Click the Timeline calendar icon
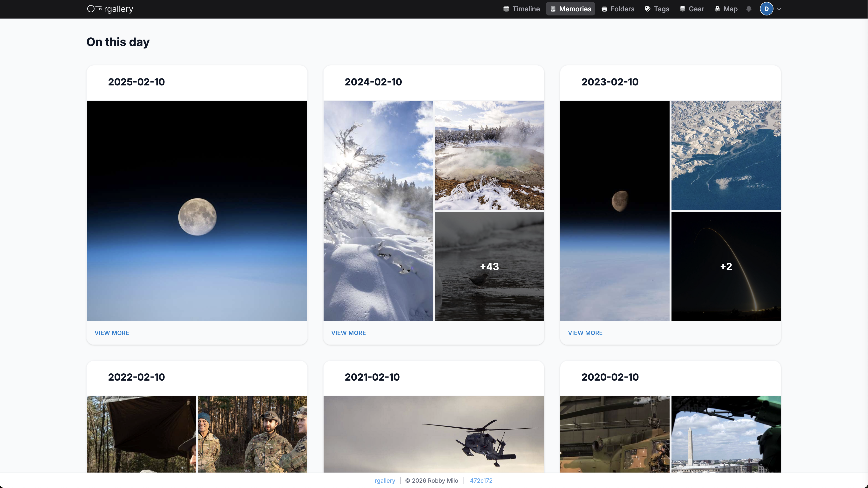 click(x=506, y=9)
